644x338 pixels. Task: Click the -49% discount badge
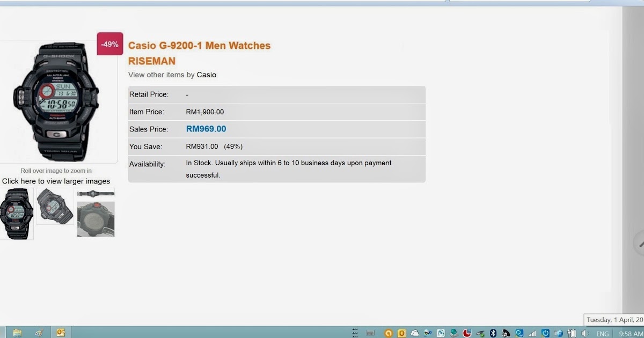click(109, 44)
